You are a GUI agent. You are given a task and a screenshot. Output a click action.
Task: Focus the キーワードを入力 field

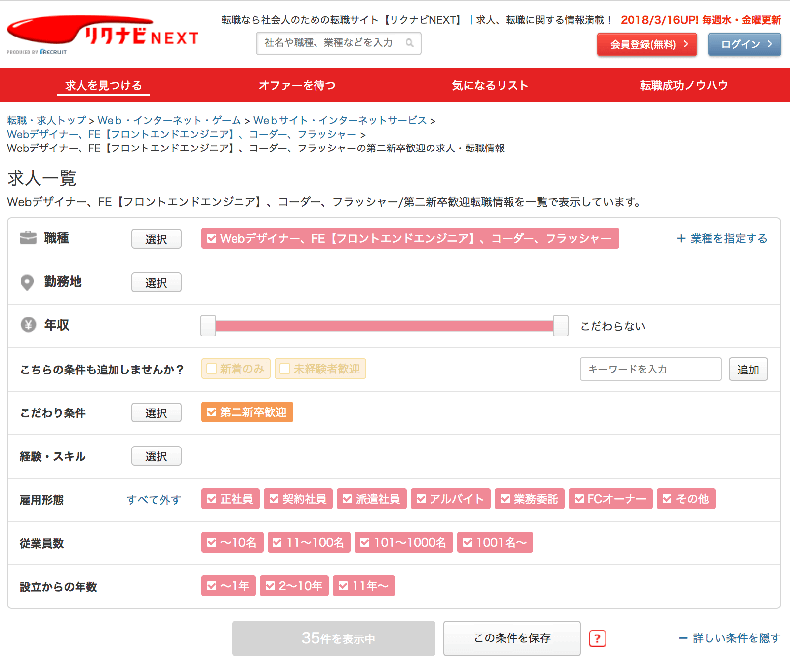tap(651, 369)
